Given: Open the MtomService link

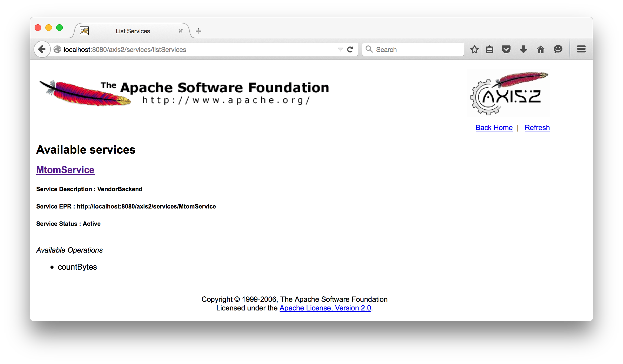Looking at the screenshot, I should point(65,170).
